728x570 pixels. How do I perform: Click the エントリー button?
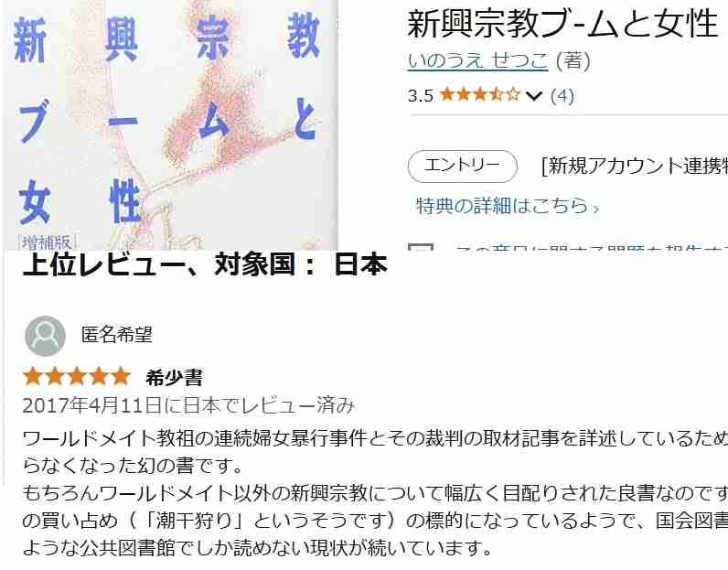tap(463, 166)
